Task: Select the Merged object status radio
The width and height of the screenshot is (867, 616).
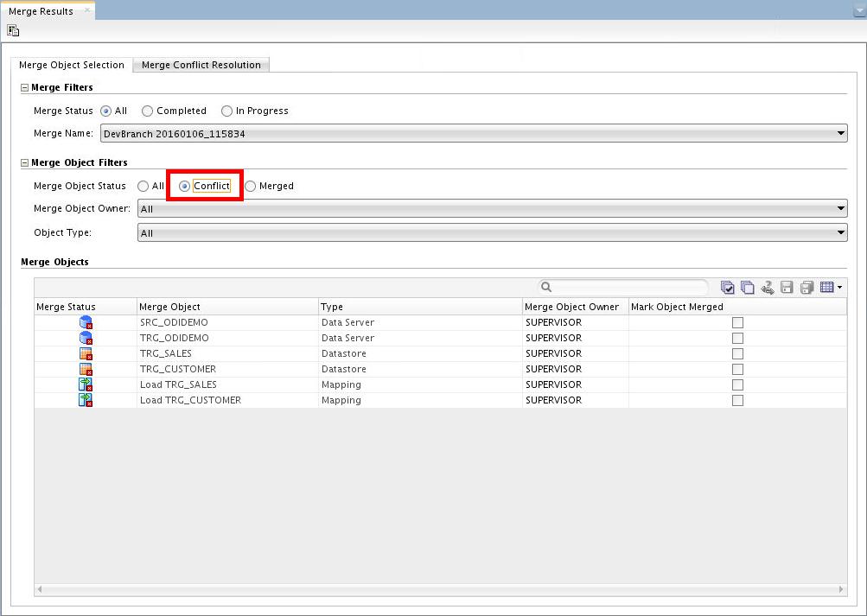Action: click(x=251, y=186)
